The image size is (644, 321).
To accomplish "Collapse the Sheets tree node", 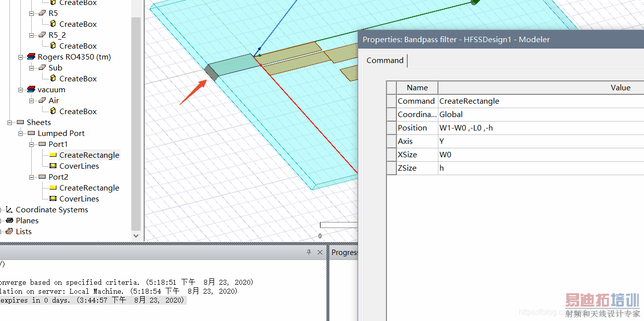I will (x=10, y=123).
